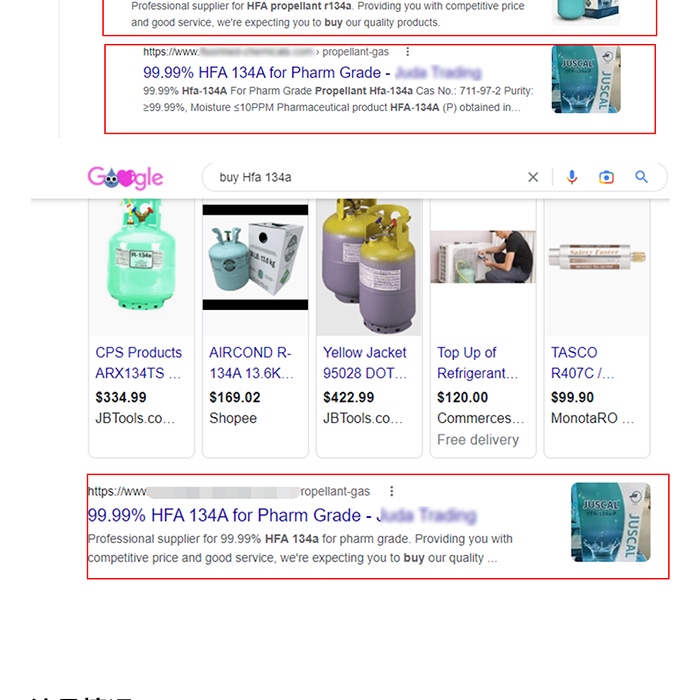The height and width of the screenshot is (700, 700).
Task: Open upper '99.99% HFA 134A for Pharm Grade' result
Action: coord(312,72)
